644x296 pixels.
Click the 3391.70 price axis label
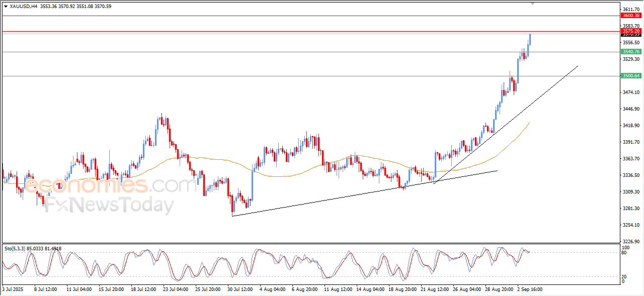[630, 142]
